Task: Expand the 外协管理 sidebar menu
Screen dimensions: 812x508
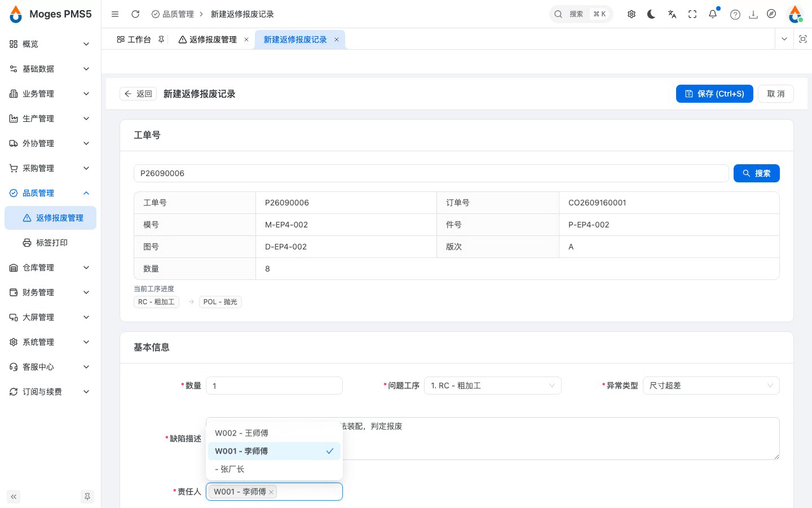Action: click(x=50, y=143)
